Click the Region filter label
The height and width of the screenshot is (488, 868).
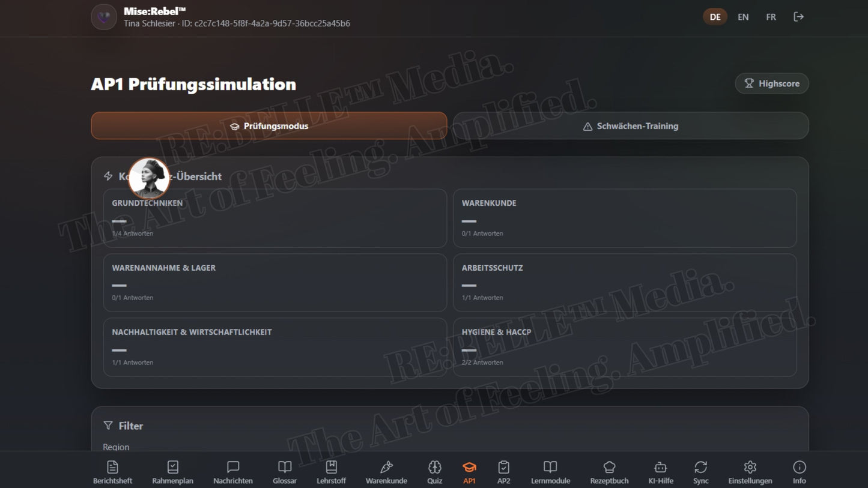pyautogui.click(x=116, y=447)
